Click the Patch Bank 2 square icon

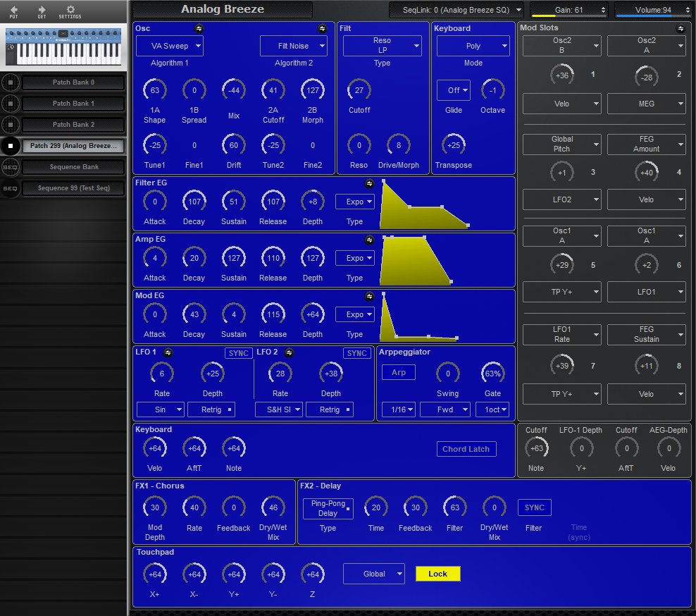(10, 125)
